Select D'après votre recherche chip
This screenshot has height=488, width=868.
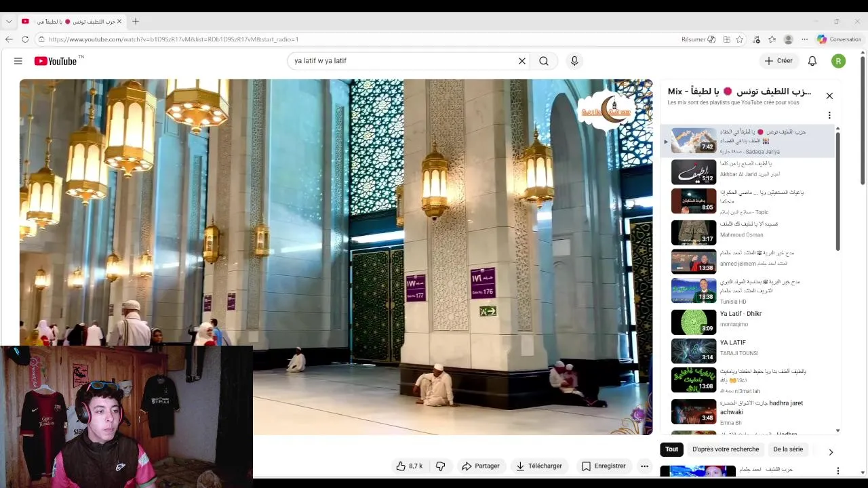click(726, 449)
